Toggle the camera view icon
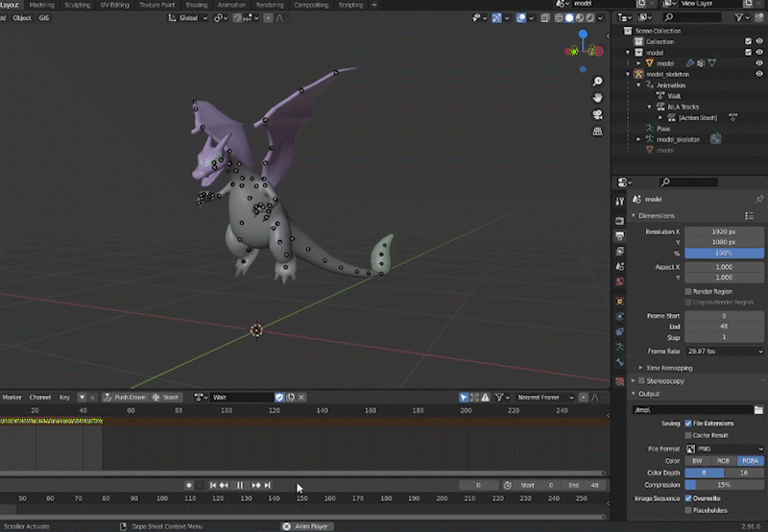Image resolution: width=768 pixels, height=532 pixels. (x=597, y=114)
